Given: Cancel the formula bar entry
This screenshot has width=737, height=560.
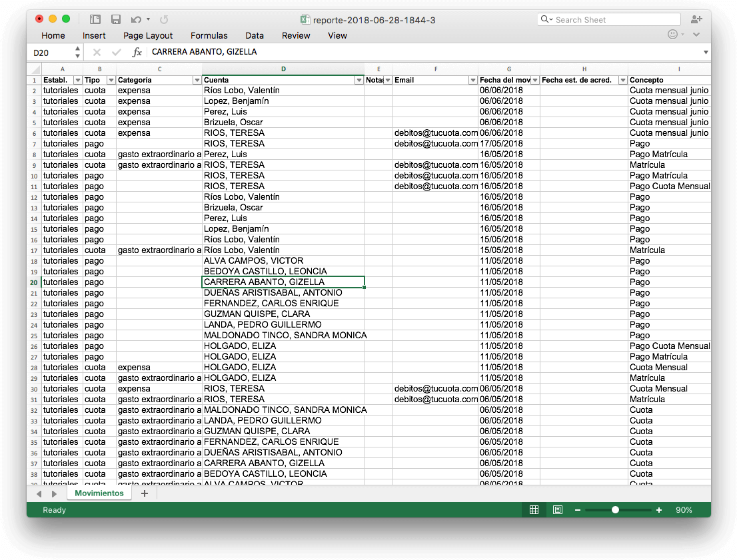Looking at the screenshot, I should pos(97,52).
